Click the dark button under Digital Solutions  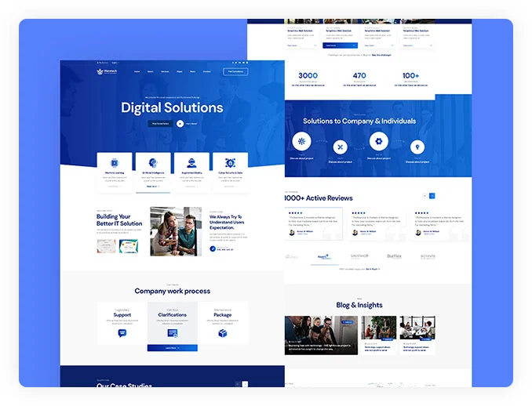(161, 124)
